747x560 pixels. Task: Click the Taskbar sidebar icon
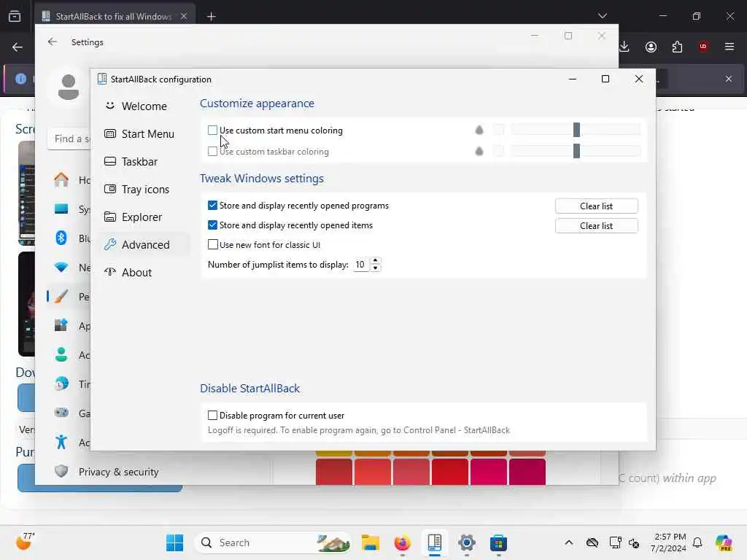110,161
